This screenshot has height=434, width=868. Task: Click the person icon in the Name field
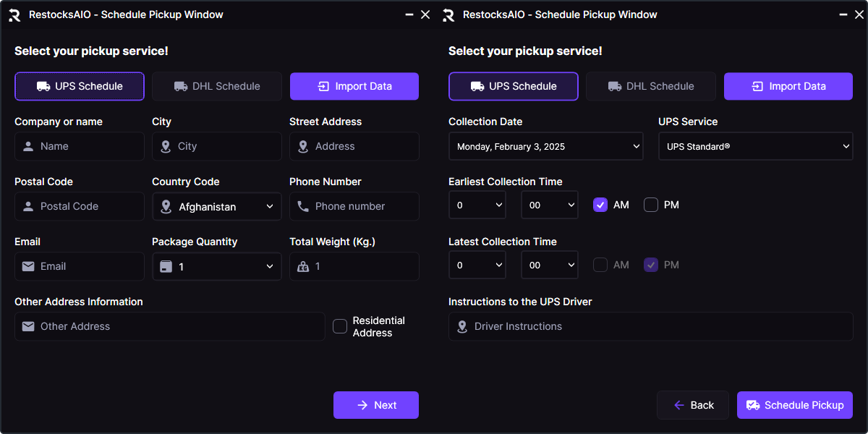(x=28, y=146)
